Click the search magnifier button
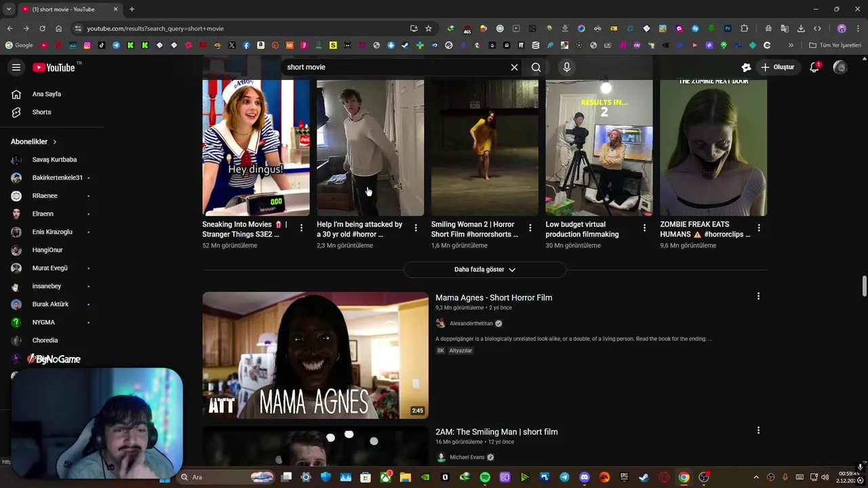 536,67
